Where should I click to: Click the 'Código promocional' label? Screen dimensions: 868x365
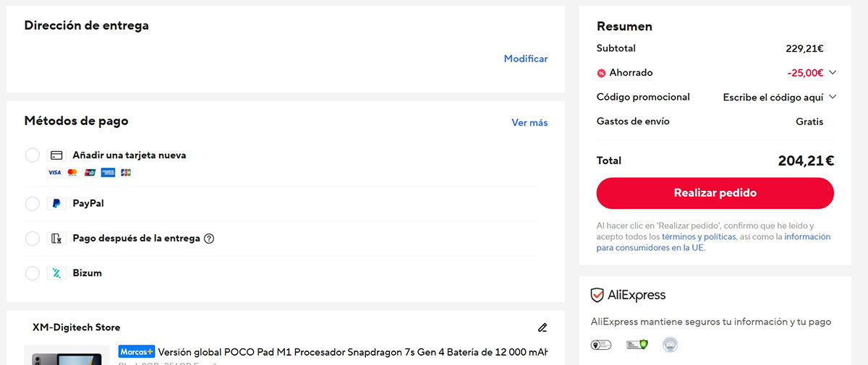point(643,97)
